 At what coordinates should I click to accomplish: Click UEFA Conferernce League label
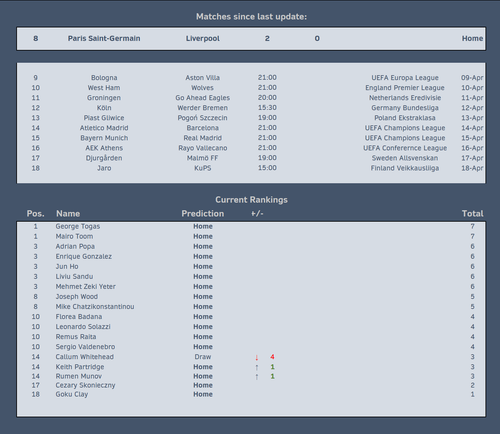(x=405, y=148)
